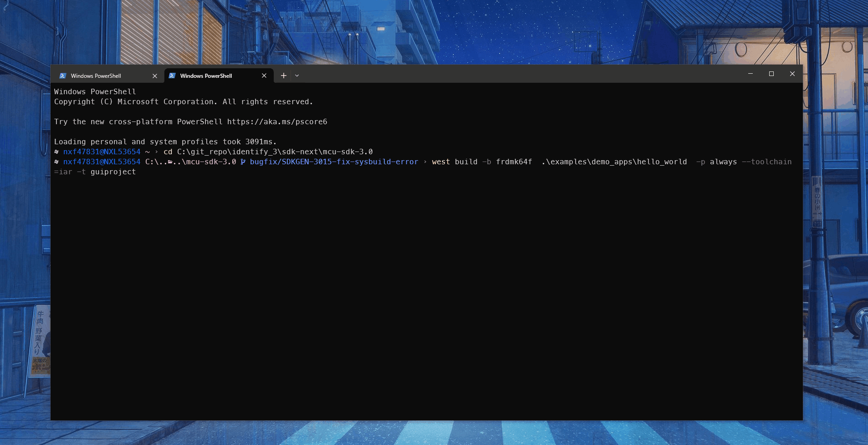Open a new tab with the plus button
This screenshot has height=445, width=868.
coord(283,76)
